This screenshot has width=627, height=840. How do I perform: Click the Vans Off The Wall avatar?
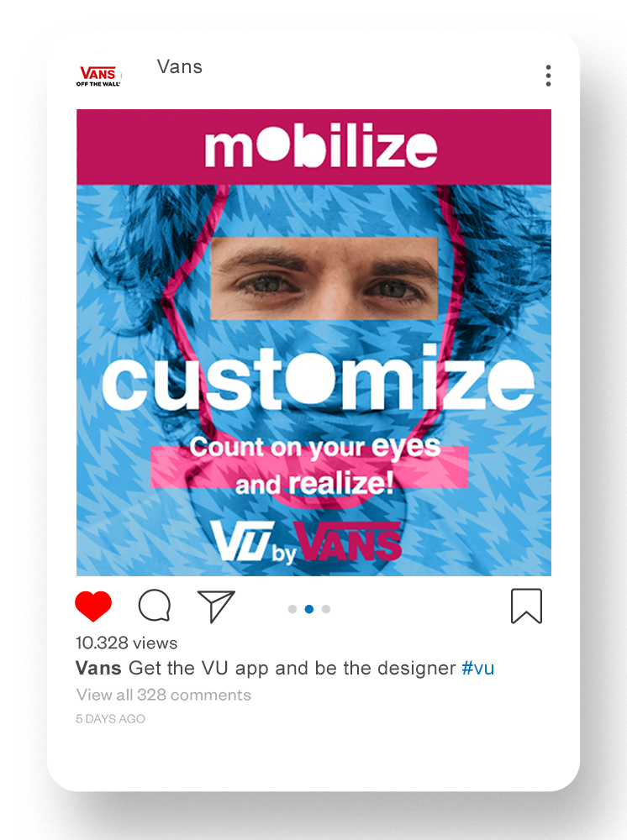[98, 76]
